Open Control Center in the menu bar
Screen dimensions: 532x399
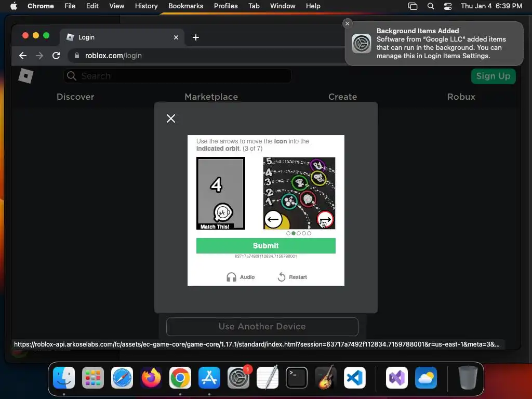448,6
